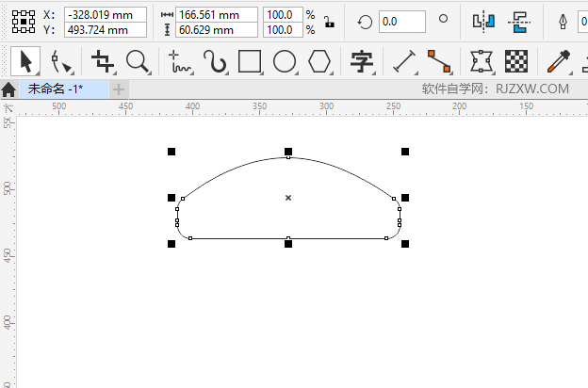Edit the horizontal scale percent field
The width and height of the screenshot is (588, 388).
tap(283, 15)
